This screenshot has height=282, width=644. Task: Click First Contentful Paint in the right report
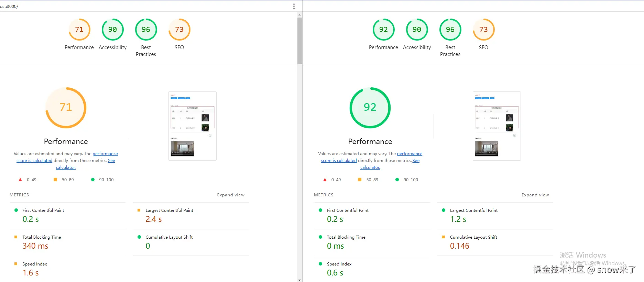[x=348, y=210]
